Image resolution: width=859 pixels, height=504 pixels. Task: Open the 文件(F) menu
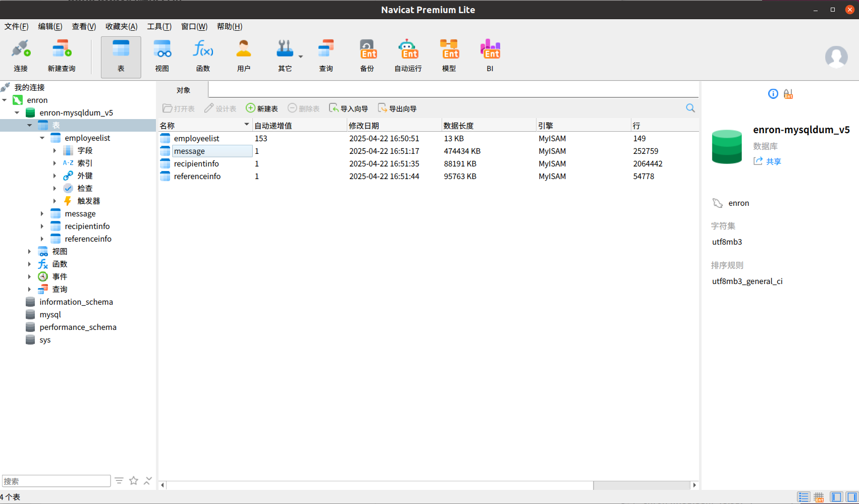point(17,26)
